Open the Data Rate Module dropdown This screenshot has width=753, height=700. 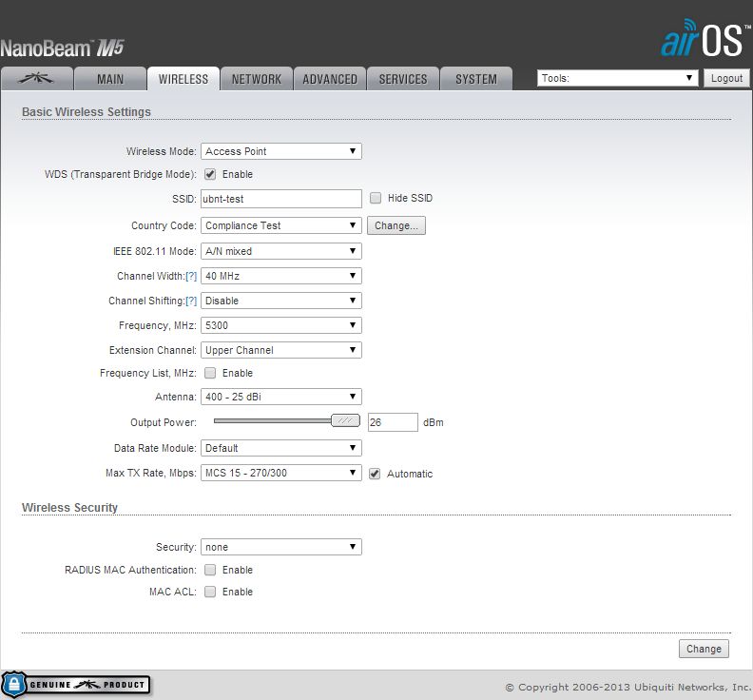click(280, 448)
